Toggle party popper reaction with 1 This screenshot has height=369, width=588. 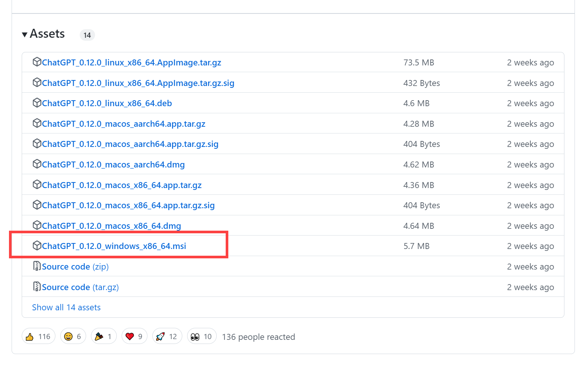[x=104, y=336]
